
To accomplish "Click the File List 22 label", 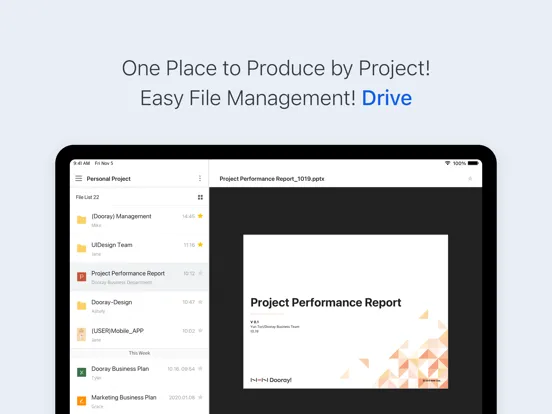I will pos(87,197).
